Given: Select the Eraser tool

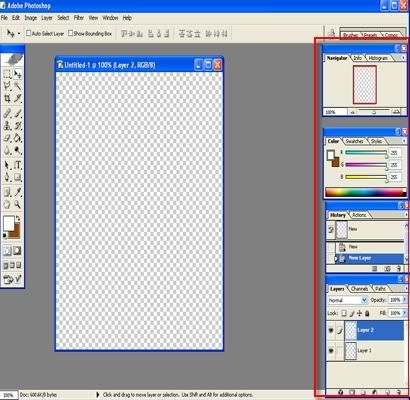Looking at the screenshot, I should [x=7, y=138].
